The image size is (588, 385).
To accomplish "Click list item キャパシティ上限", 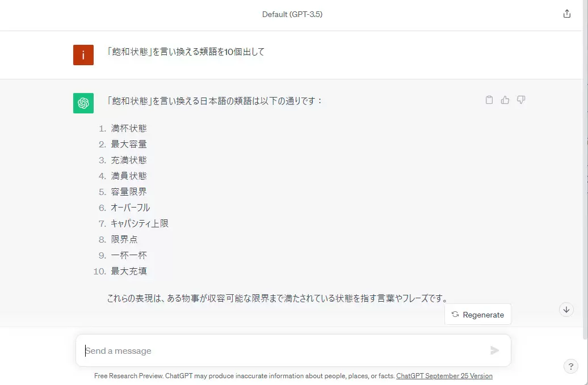I will [x=140, y=223].
